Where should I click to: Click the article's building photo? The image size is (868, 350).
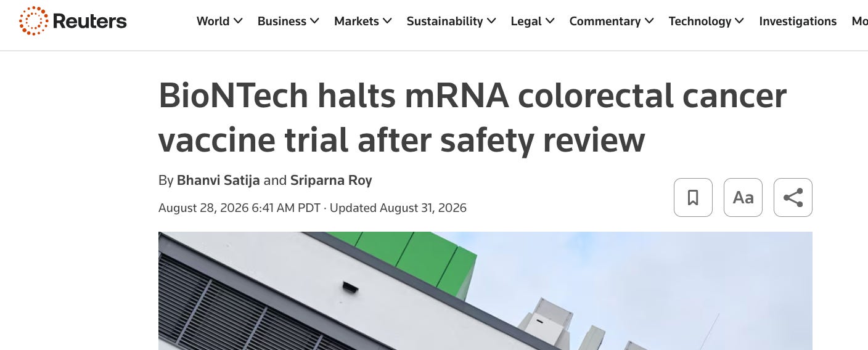[x=485, y=291]
